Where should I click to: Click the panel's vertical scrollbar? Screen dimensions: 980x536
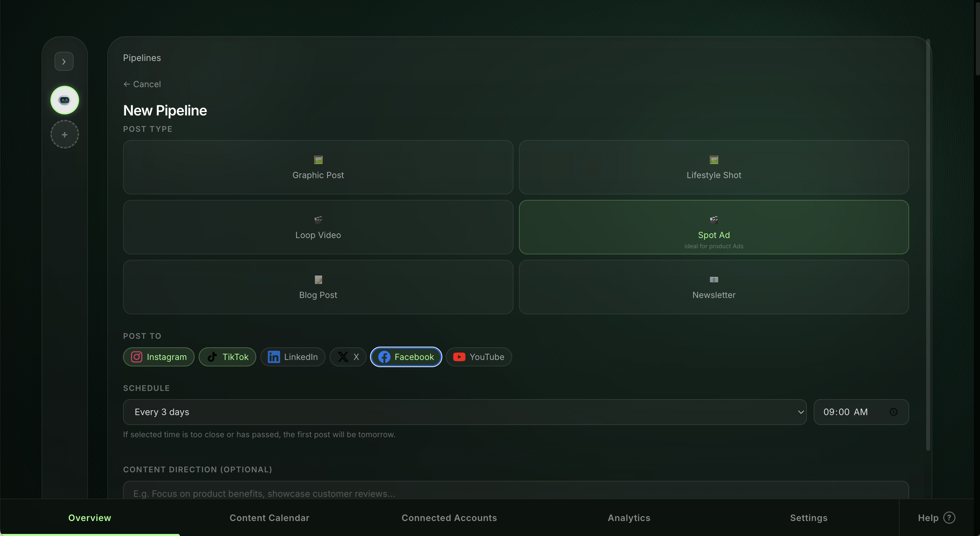click(x=928, y=243)
